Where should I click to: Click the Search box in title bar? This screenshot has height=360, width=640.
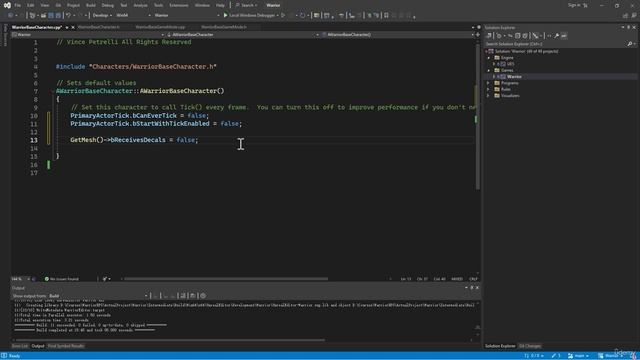point(247,5)
